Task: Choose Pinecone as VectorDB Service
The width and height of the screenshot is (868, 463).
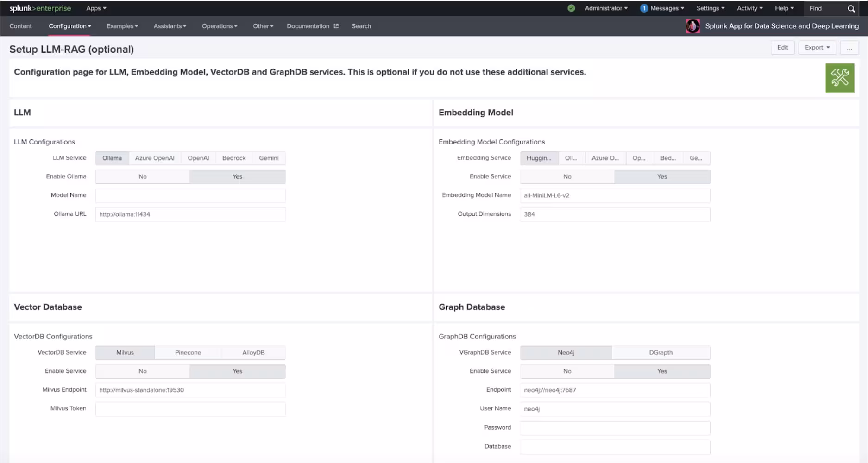Action: coord(188,353)
